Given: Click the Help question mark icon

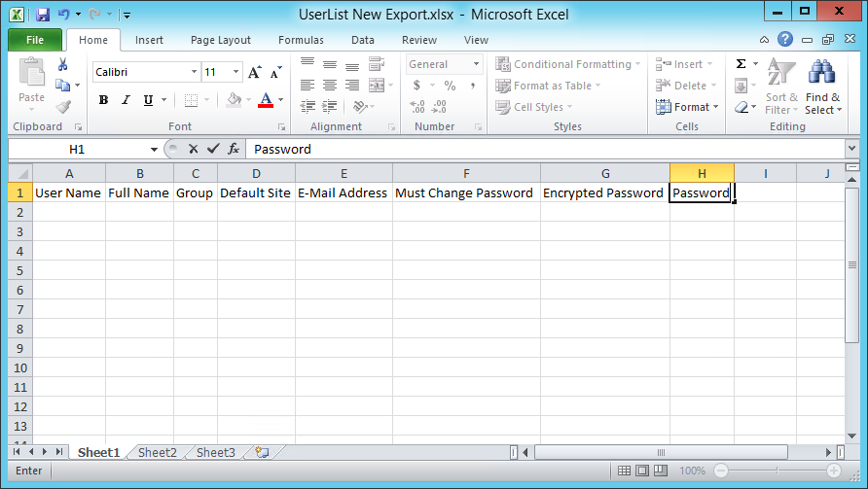Looking at the screenshot, I should pyautogui.click(x=784, y=40).
